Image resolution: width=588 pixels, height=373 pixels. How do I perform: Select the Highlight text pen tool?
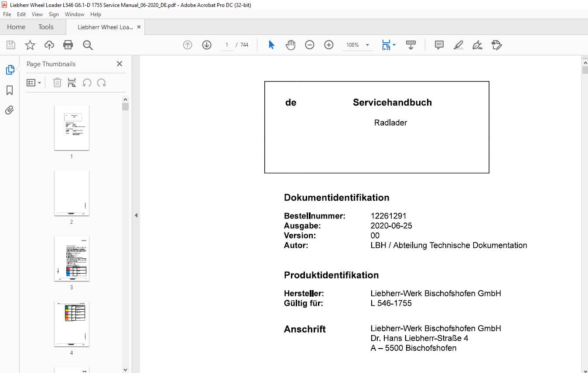(x=458, y=45)
